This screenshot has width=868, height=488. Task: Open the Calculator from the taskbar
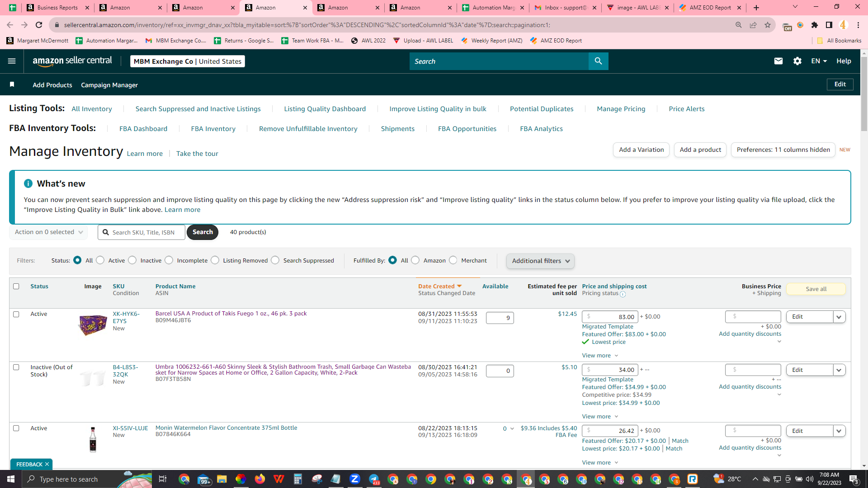297,479
